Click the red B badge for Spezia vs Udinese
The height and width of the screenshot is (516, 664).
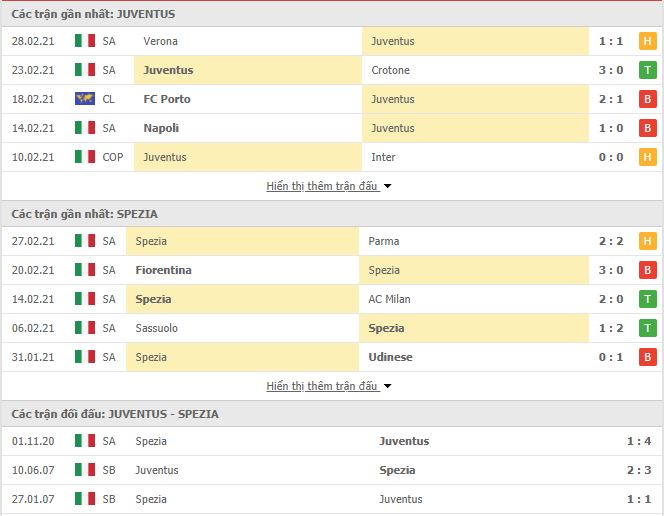647,357
